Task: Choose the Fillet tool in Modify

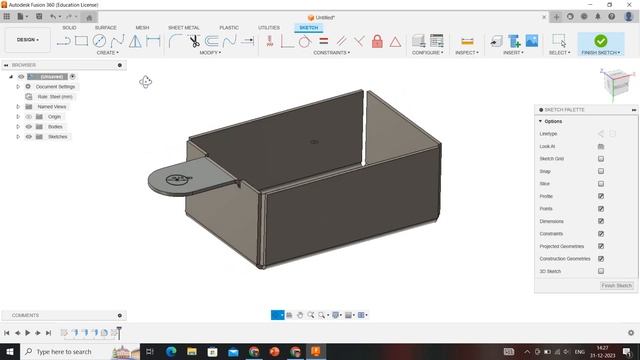Action: [x=176, y=41]
